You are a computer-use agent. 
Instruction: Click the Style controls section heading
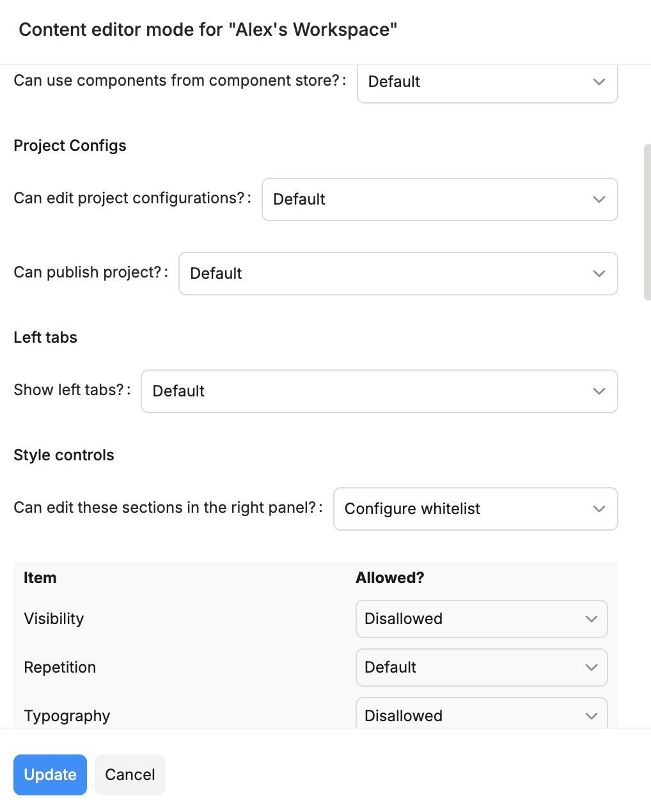pyautogui.click(x=64, y=455)
